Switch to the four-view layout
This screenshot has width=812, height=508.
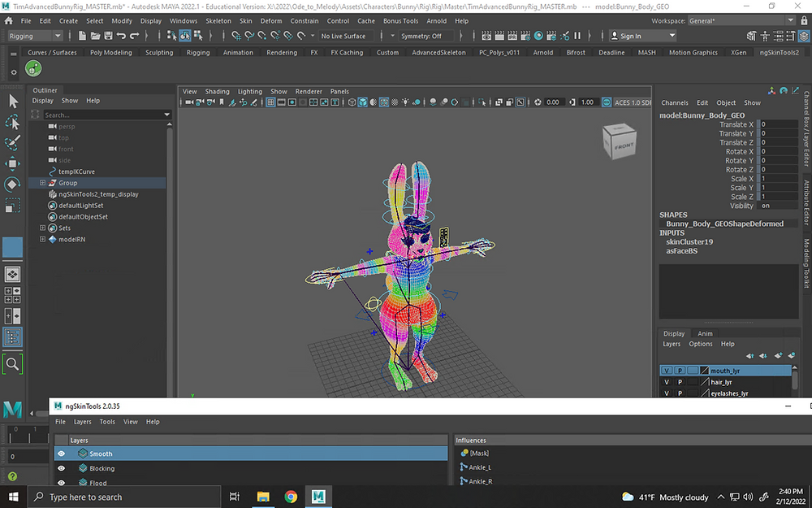click(12, 295)
